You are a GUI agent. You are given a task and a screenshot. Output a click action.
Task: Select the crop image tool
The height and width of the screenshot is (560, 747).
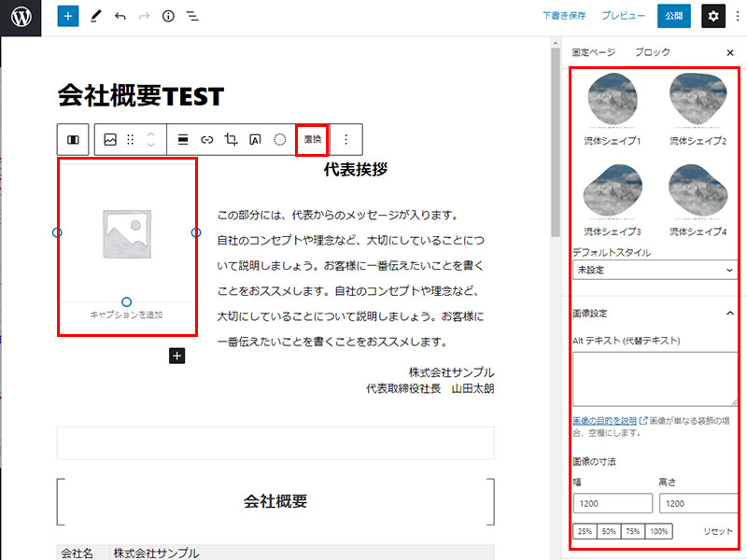point(231,140)
